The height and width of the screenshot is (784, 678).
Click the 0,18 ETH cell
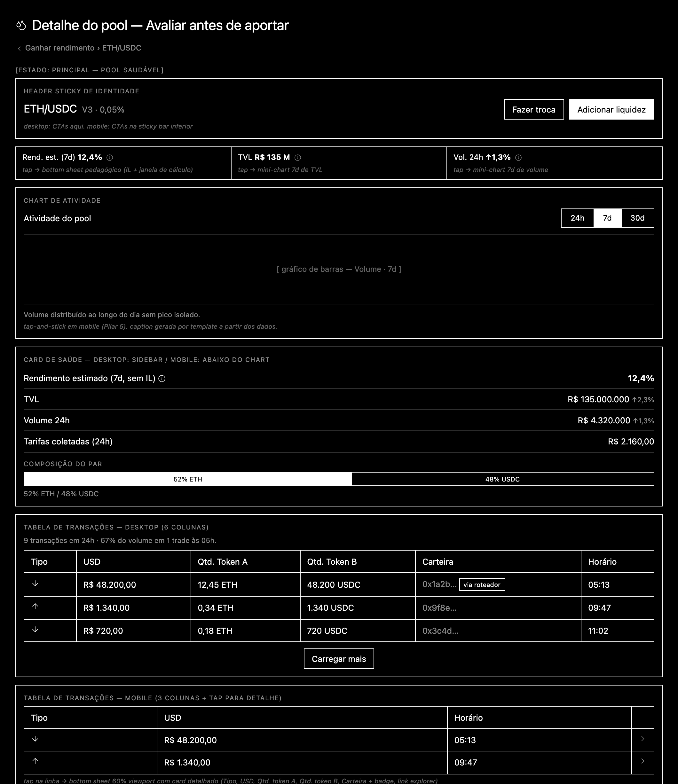pos(245,631)
